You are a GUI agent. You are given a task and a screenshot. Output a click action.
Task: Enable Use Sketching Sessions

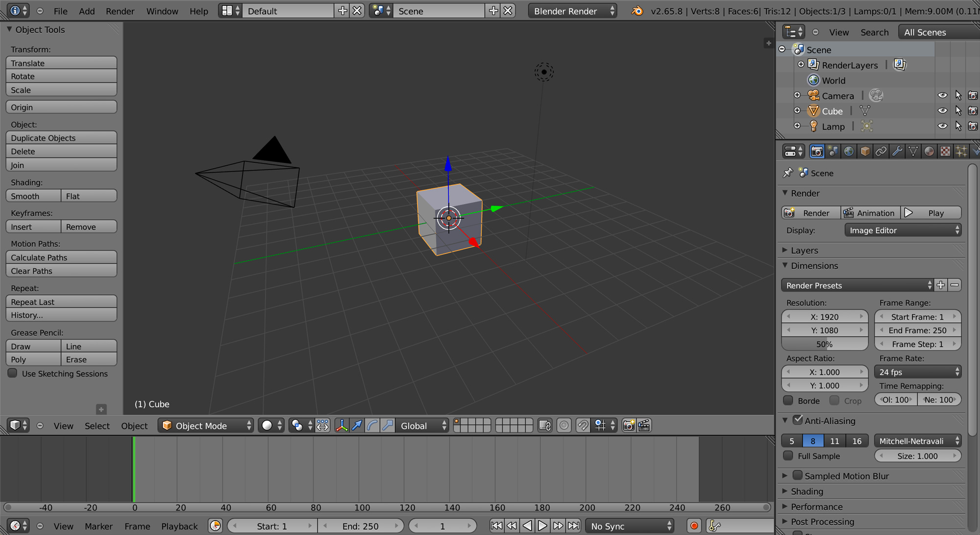(12, 373)
